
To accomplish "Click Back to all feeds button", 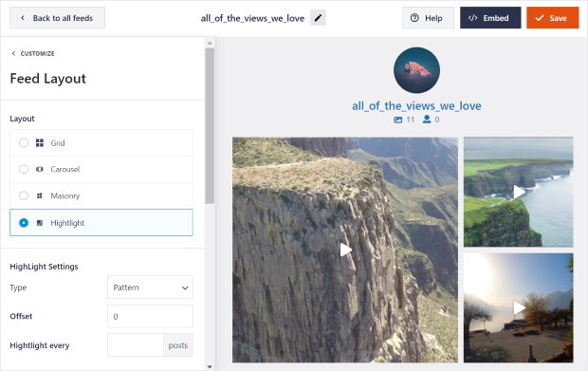I will tap(57, 18).
